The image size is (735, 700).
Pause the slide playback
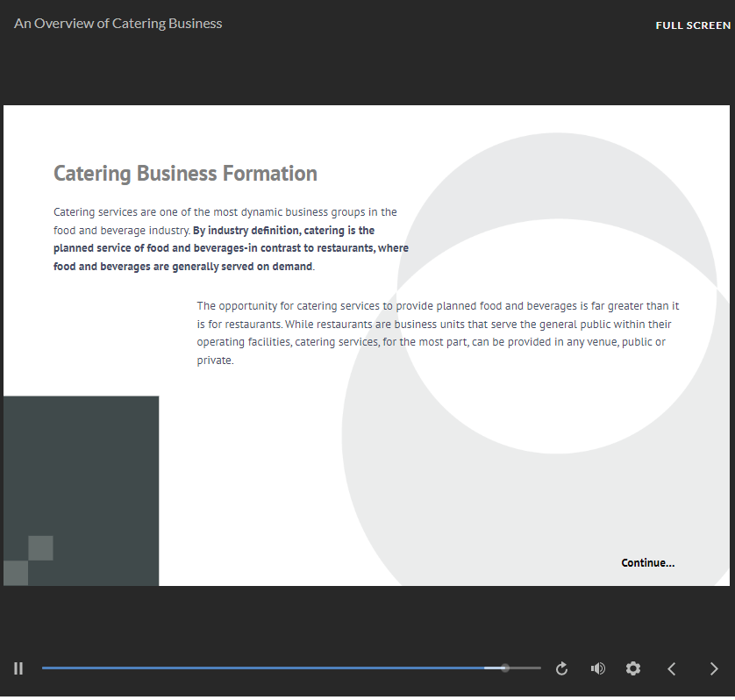click(18, 668)
